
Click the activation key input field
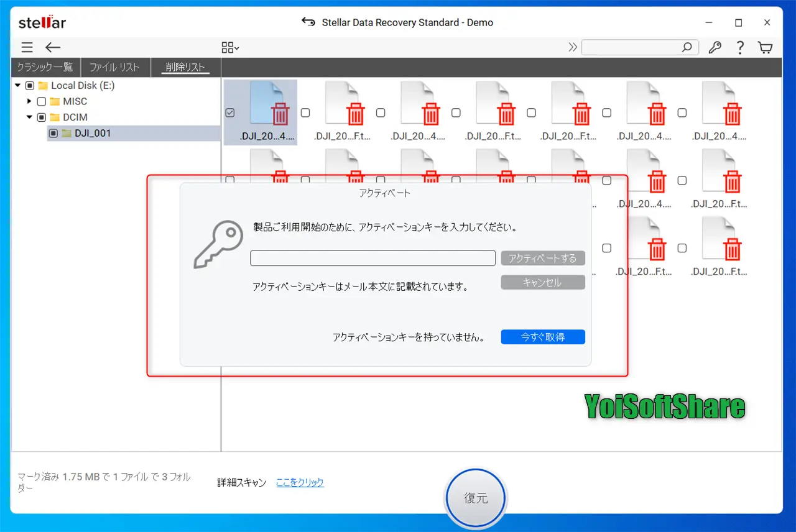pos(373,258)
